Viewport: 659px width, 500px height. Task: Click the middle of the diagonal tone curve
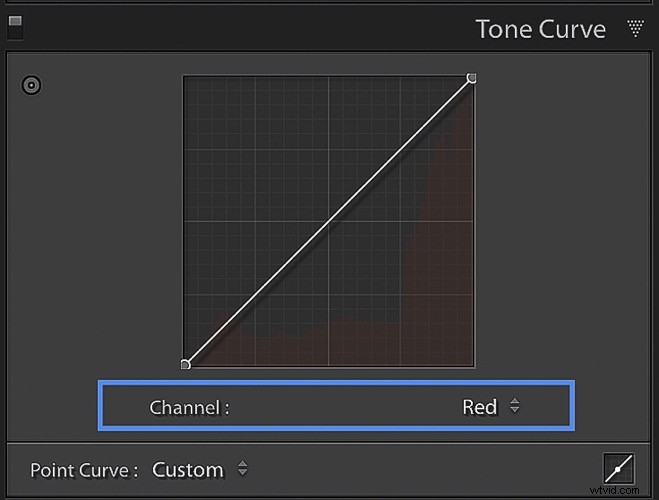329,221
